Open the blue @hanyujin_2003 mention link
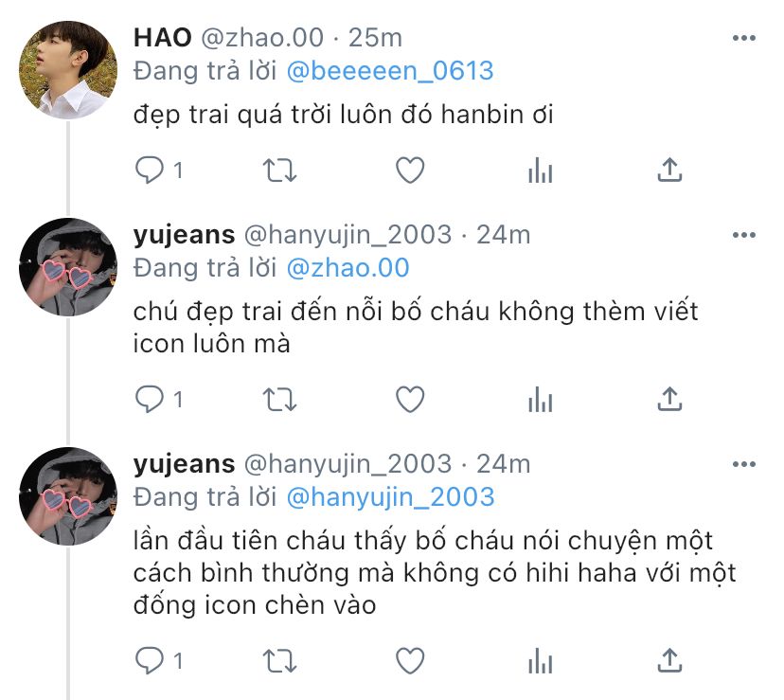 390,497
